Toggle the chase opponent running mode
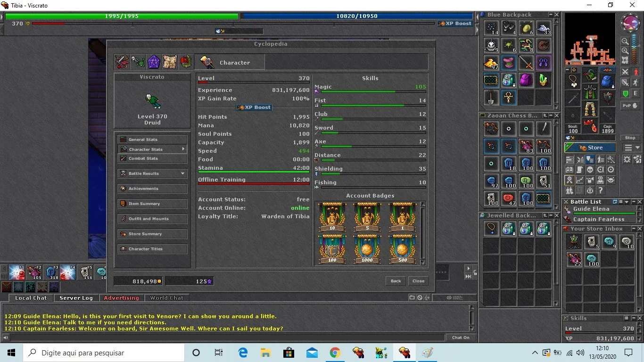644x362 pixels. (636, 83)
